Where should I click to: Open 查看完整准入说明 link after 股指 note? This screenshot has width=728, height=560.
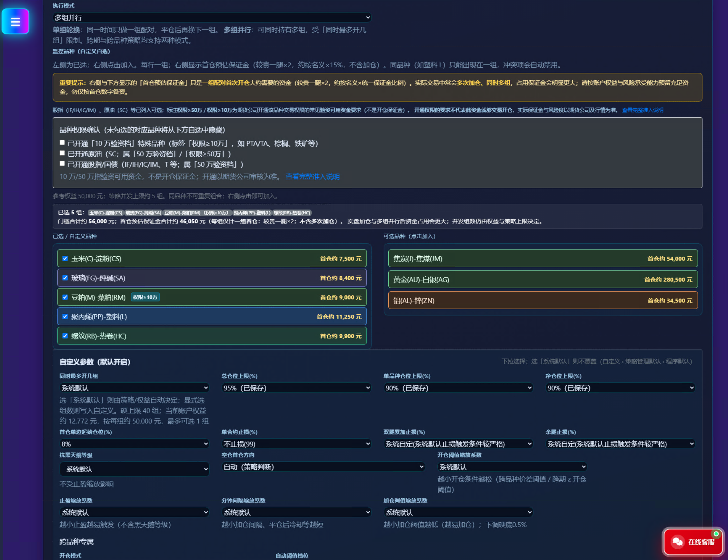[x=642, y=110]
